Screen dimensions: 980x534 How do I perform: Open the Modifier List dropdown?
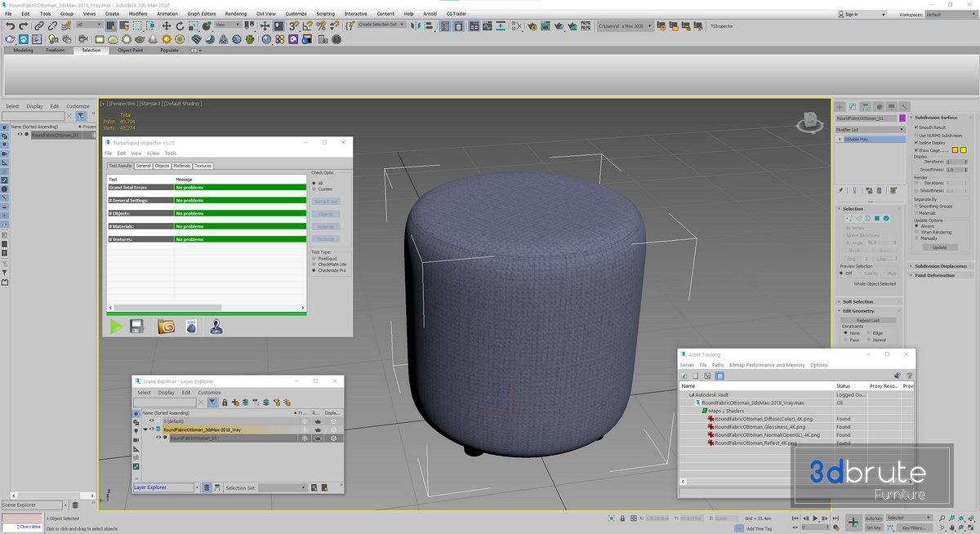click(870, 130)
